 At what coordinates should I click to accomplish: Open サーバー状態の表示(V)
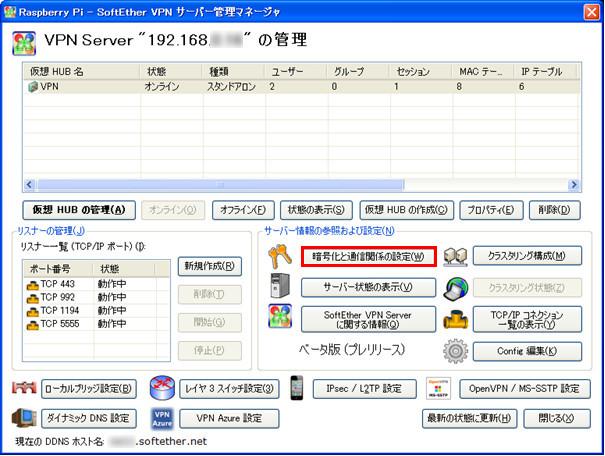(x=368, y=287)
